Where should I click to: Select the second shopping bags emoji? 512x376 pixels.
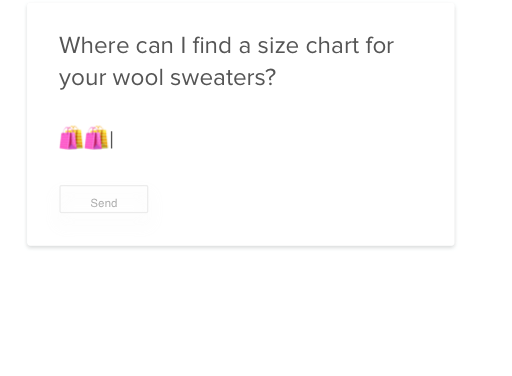pyautogui.click(x=96, y=138)
